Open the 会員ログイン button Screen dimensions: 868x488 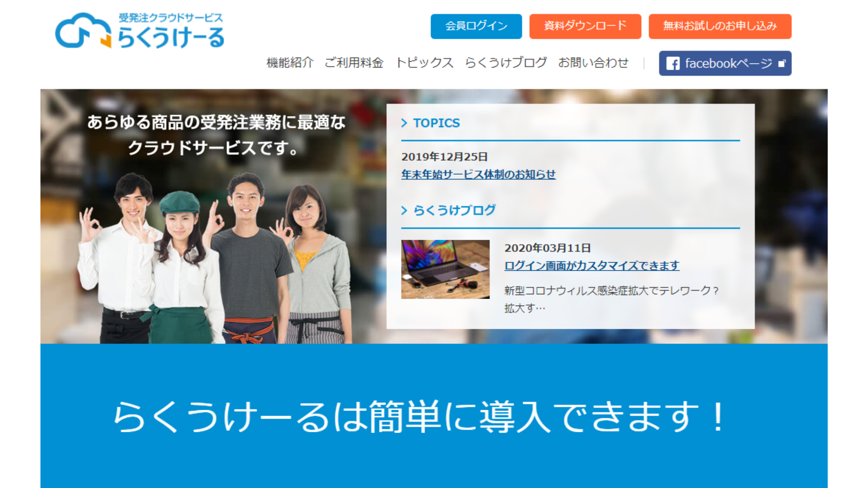click(x=476, y=26)
